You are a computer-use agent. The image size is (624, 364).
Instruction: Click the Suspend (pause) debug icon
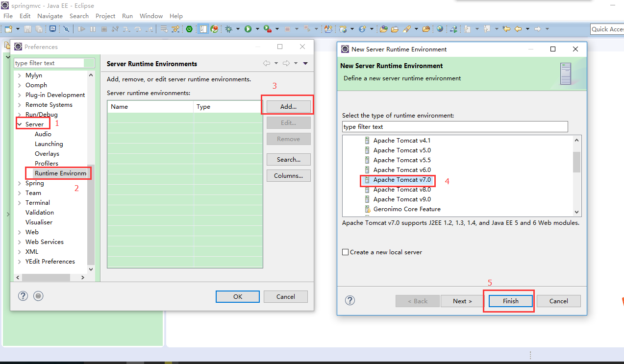pyautogui.click(x=93, y=29)
